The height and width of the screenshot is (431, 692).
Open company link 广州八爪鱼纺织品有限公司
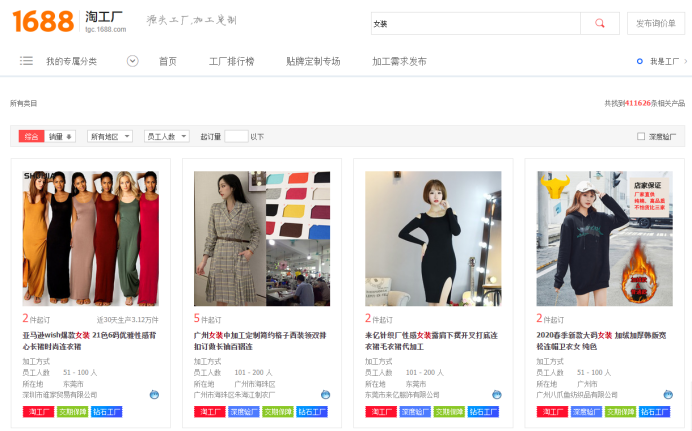tap(577, 395)
